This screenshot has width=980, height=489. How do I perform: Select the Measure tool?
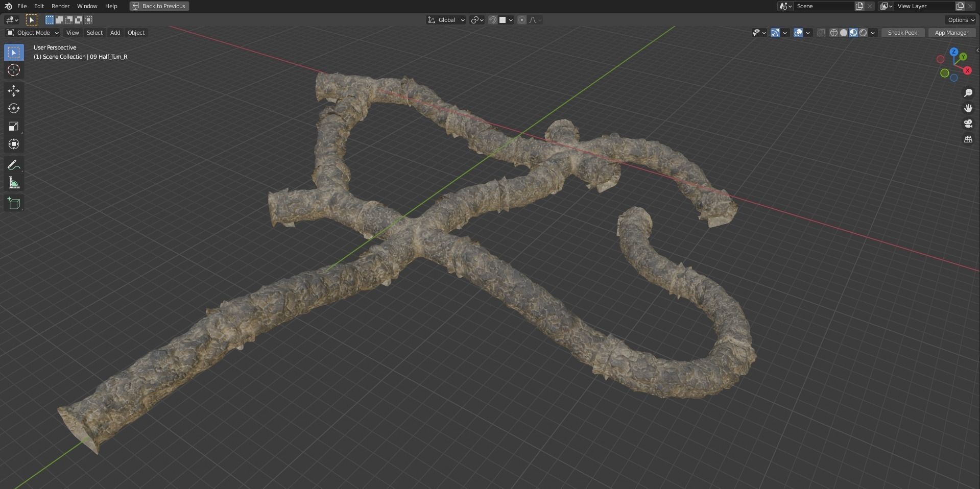pos(14,183)
